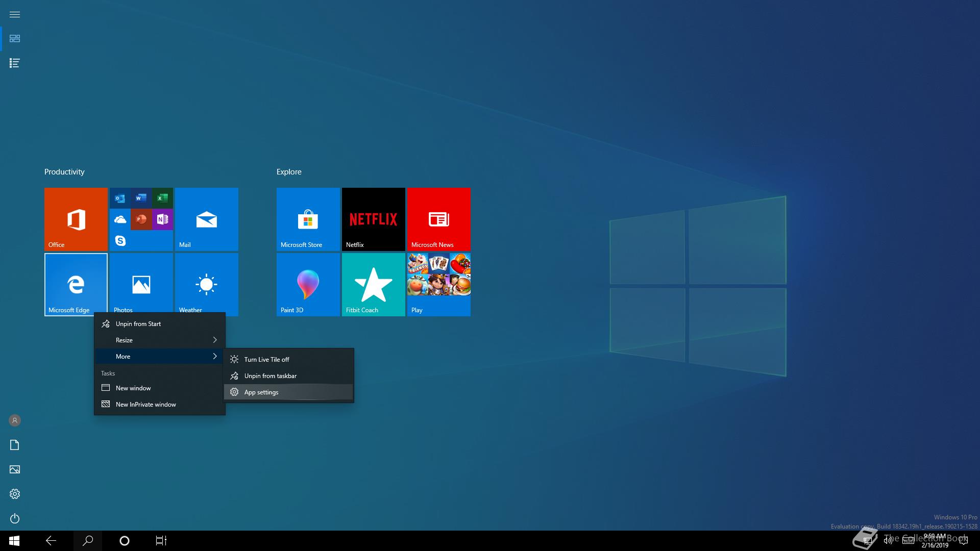Open PowerPoint in the Office apps tile

click(141, 219)
